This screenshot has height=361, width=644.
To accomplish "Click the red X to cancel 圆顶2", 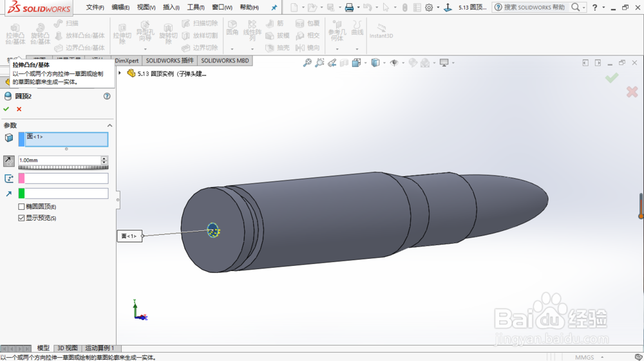I will point(19,109).
